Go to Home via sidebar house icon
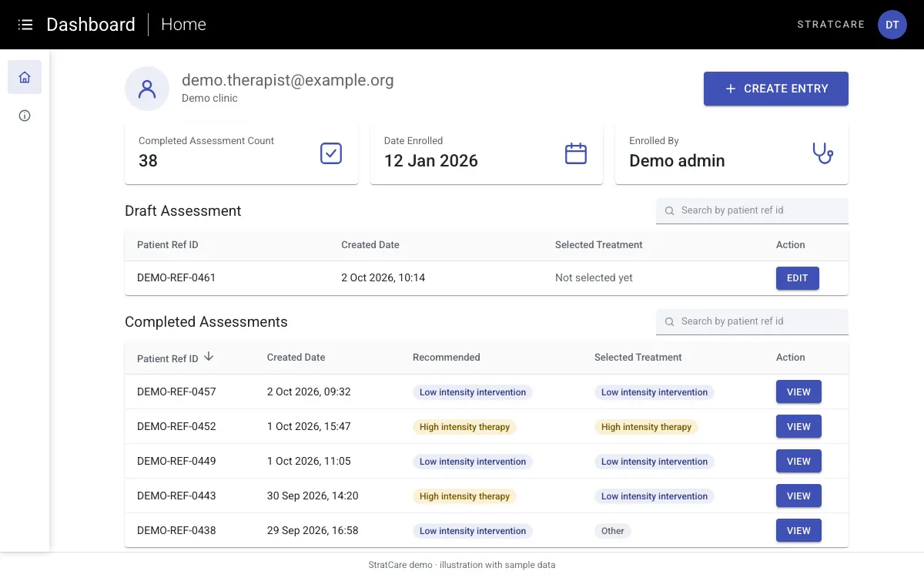The image size is (924, 578). (x=25, y=77)
